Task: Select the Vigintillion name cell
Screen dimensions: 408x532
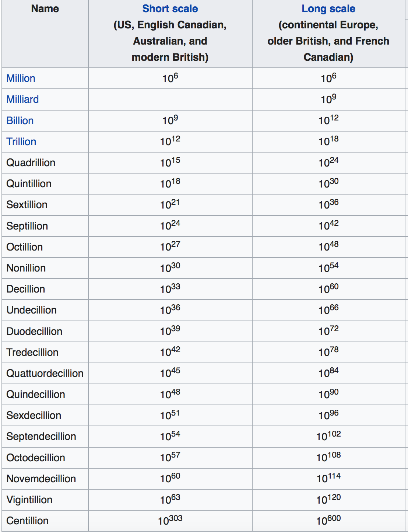Action: (x=45, y=500)
